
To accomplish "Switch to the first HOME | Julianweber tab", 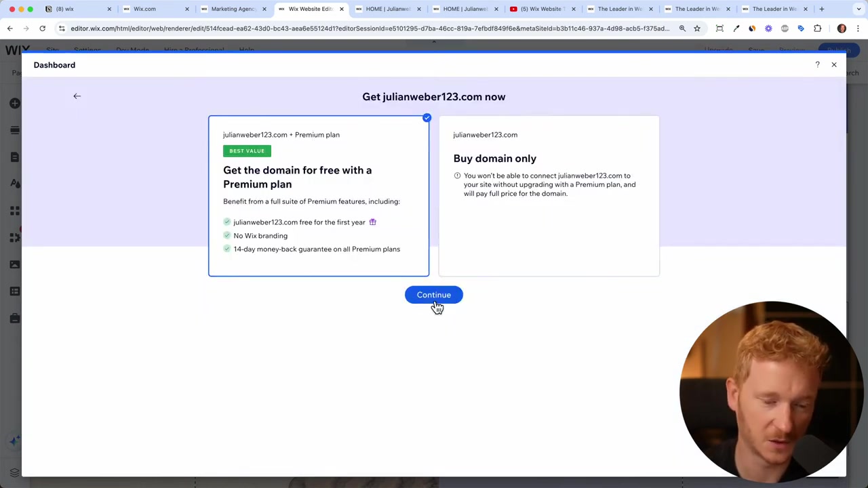I will (x=387, y=9).
